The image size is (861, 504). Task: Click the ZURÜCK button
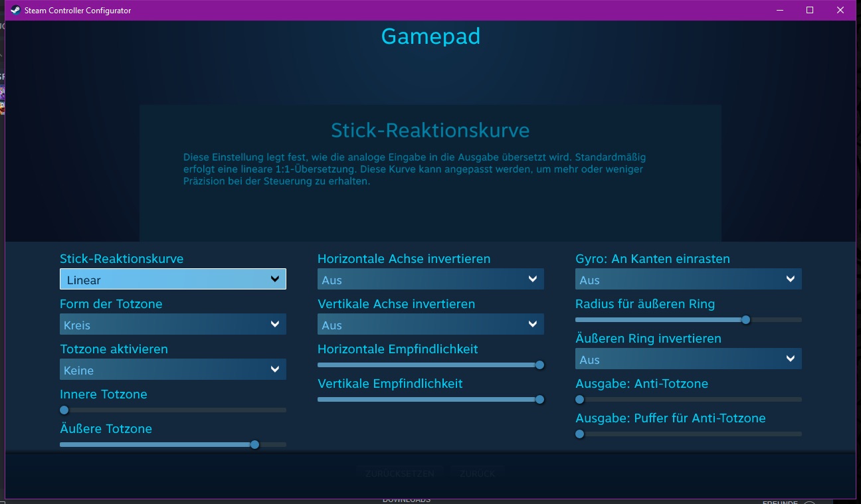[477, 473]
